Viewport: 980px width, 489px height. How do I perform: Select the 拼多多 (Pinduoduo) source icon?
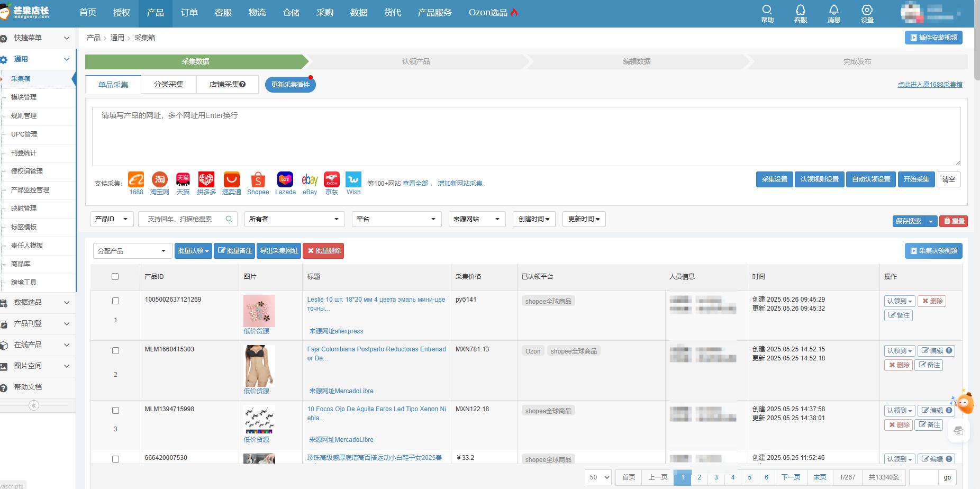point(206,180)
